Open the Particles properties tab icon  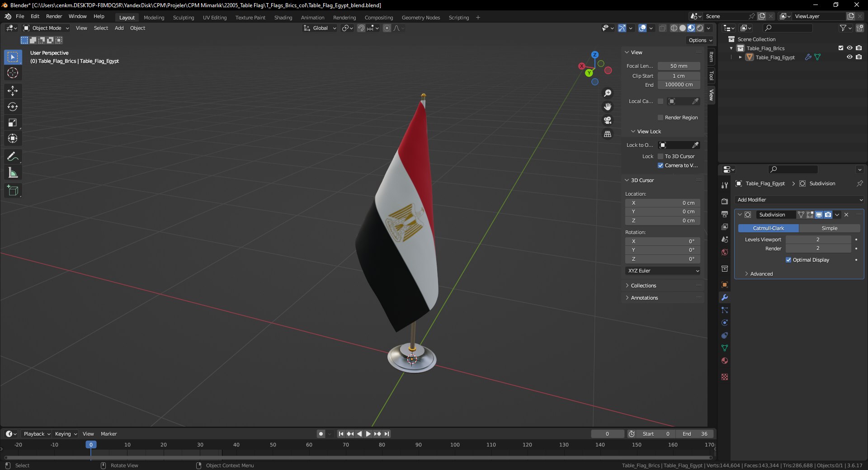tap(725, 310)
